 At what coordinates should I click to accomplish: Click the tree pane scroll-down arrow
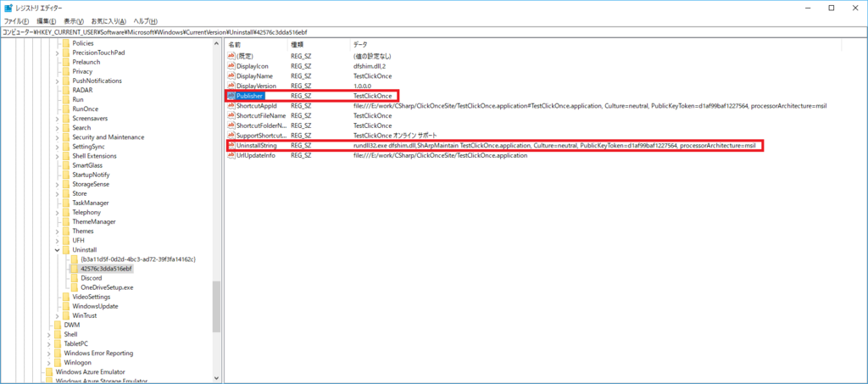[216, 377]
